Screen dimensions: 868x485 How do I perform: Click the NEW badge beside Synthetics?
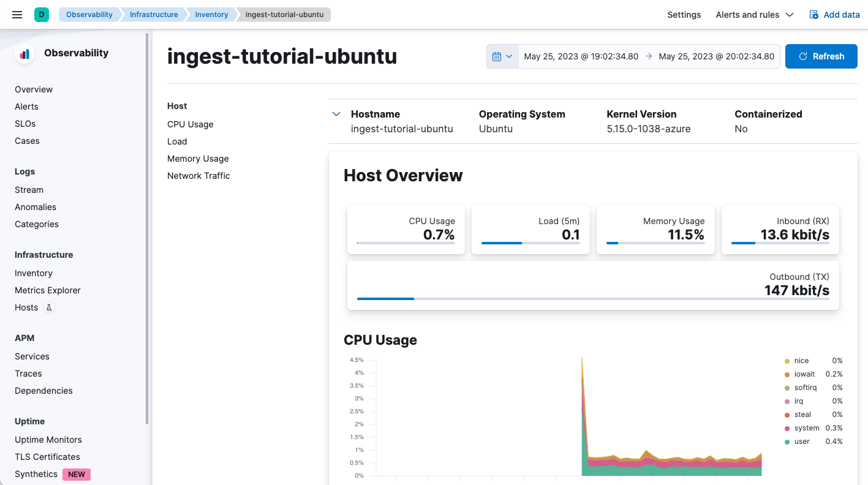click(76, 474)
